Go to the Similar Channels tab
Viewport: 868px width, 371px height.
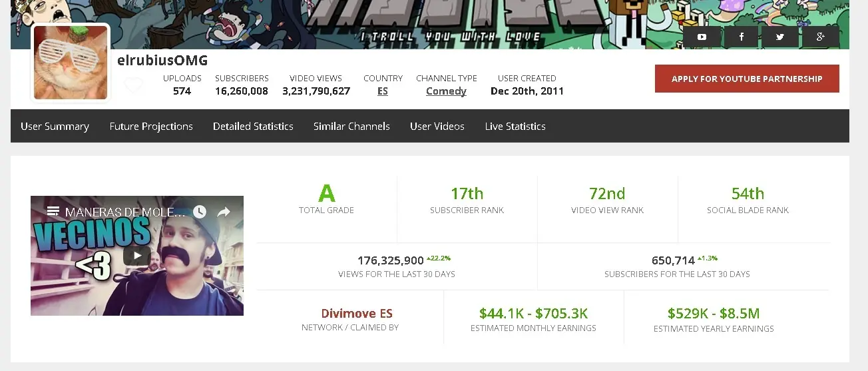(x=351, y=126)
